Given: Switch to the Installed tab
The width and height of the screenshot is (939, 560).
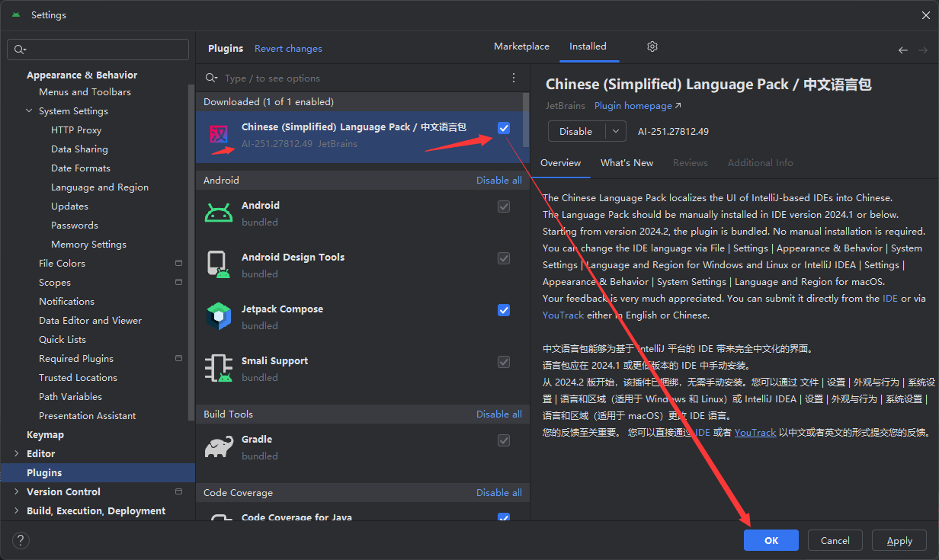Looking at the screenshot, I should pyautogui.click(x=588, y=46).
